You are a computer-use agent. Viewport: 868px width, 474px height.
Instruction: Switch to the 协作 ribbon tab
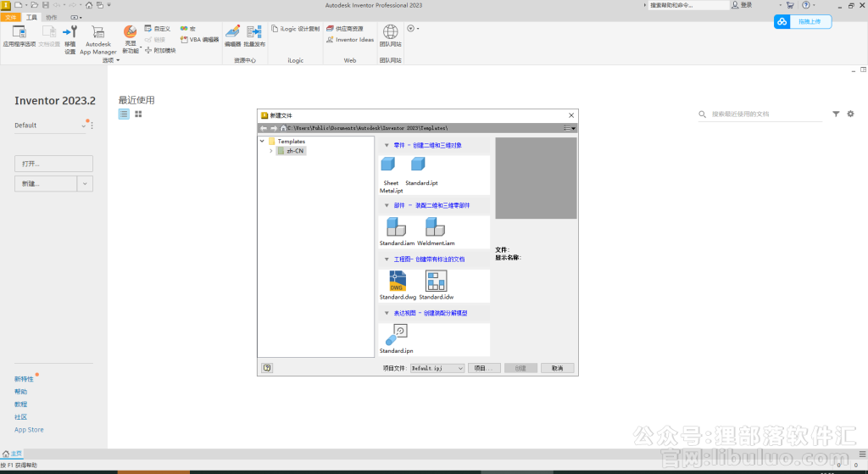[x=52, y=17]
